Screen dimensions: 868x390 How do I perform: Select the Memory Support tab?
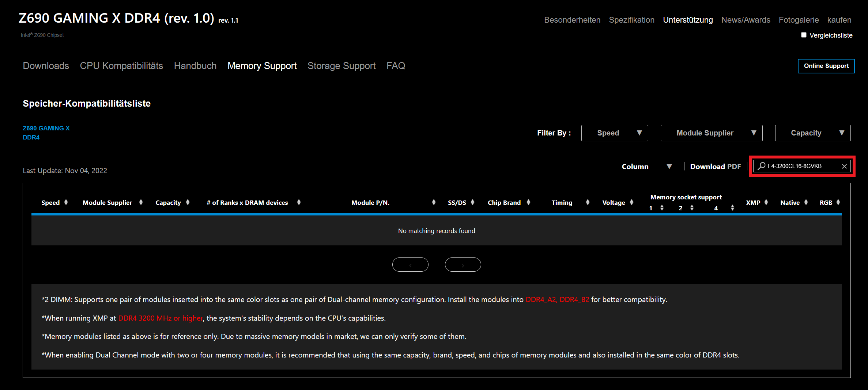click(x=262, y=66)
